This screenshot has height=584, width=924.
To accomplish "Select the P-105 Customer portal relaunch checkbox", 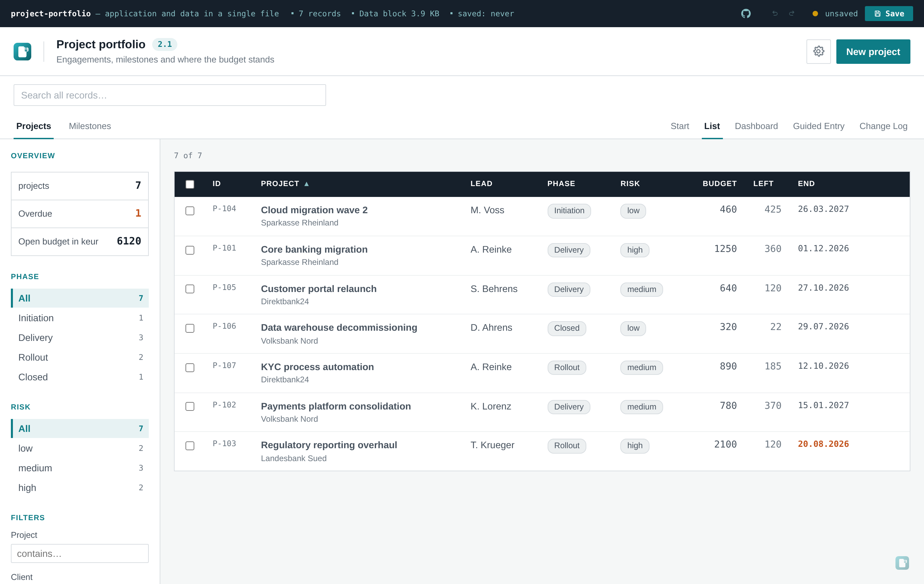I will (190, 289).
